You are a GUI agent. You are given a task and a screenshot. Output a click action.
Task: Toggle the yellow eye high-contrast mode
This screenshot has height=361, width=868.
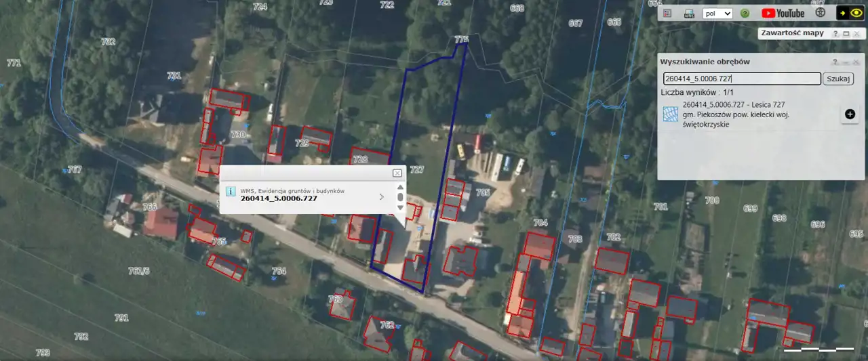coord(857,13)
